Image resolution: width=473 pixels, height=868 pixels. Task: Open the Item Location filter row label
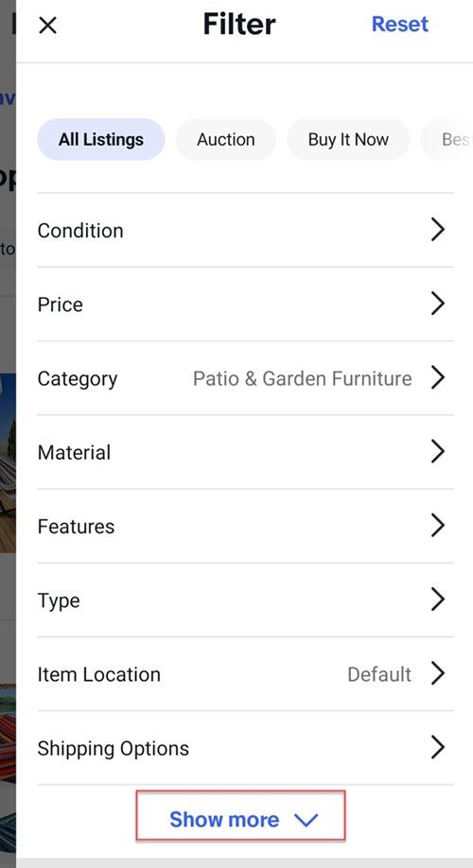click(99, 674)
